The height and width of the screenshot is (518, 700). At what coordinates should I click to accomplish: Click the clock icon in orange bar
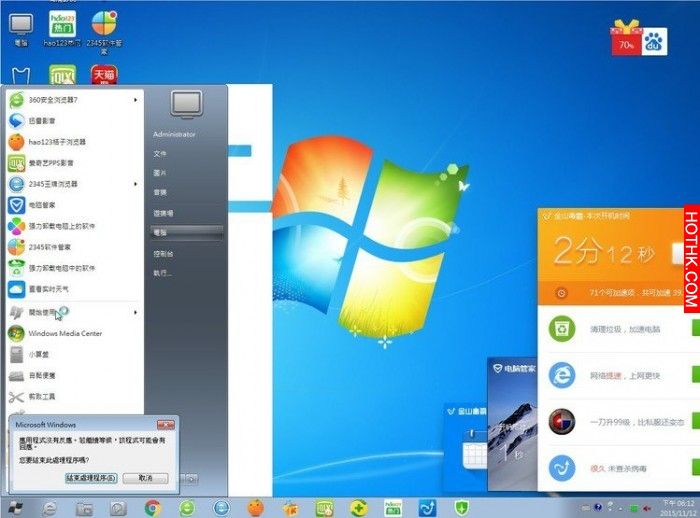[x=561, y=293]
